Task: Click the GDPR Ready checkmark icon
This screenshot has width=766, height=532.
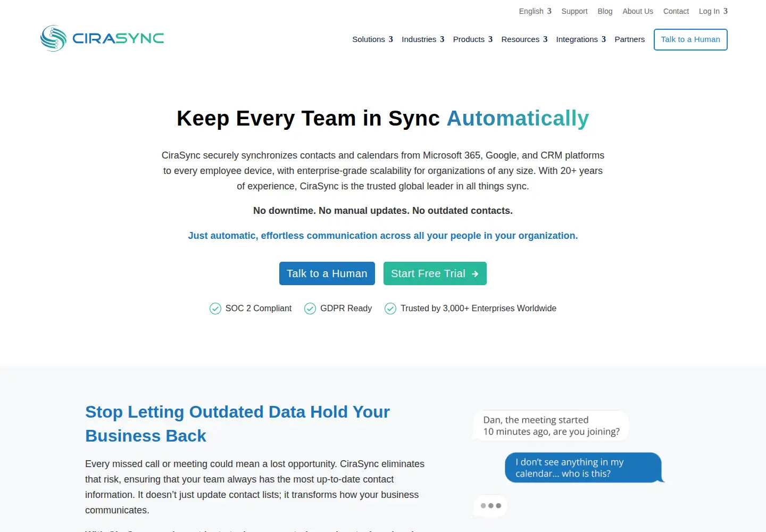Action: [310, 309]
